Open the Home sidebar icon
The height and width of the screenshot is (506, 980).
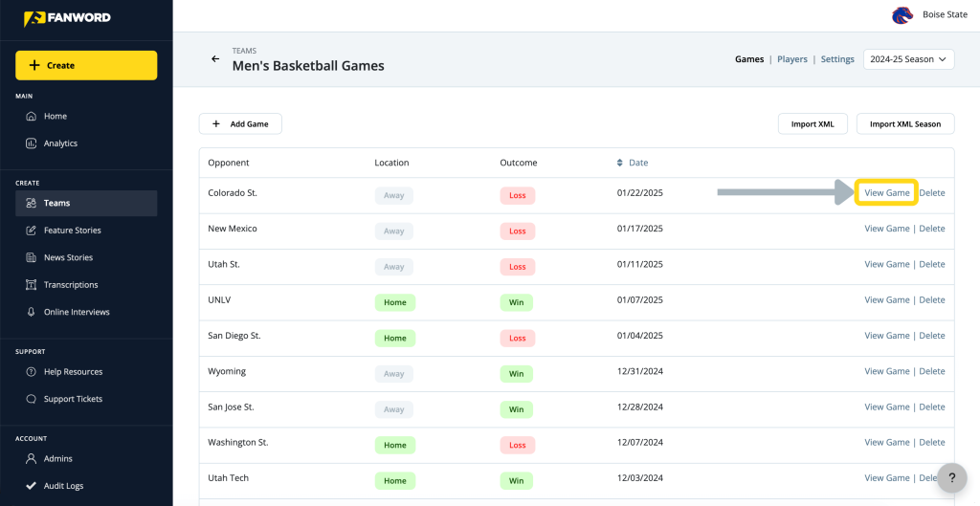(31, 117)
